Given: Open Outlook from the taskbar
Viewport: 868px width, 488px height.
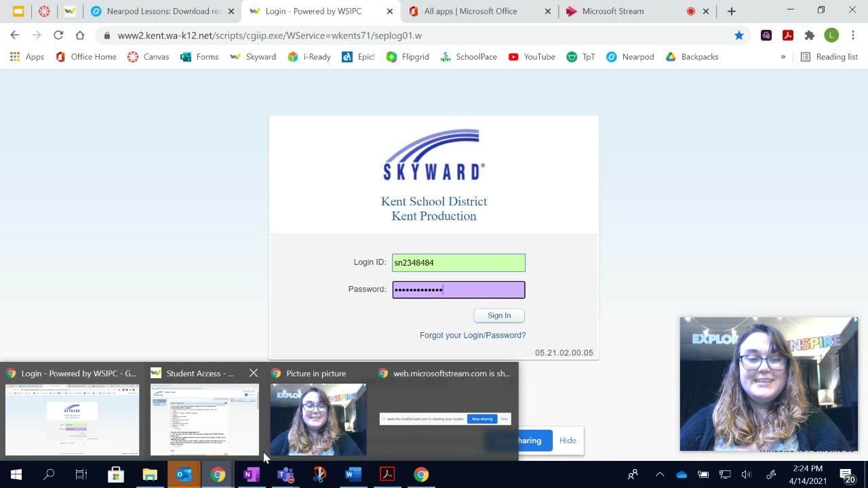Looking at the screenshot, I should click(184, 474).
